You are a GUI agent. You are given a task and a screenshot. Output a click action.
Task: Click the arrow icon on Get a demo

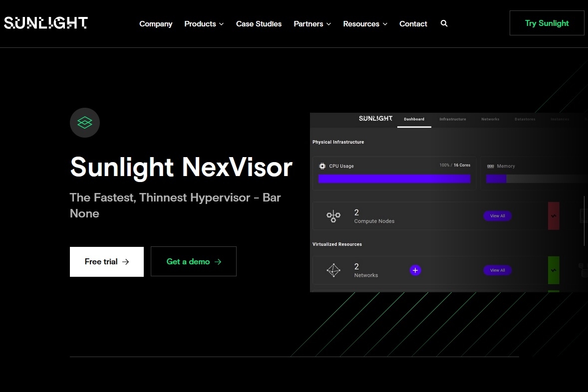click(218, 262)
